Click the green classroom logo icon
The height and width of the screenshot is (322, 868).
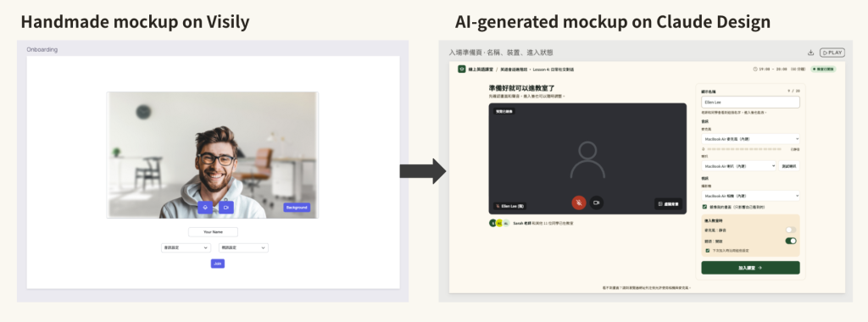click(x=462, y=69)
